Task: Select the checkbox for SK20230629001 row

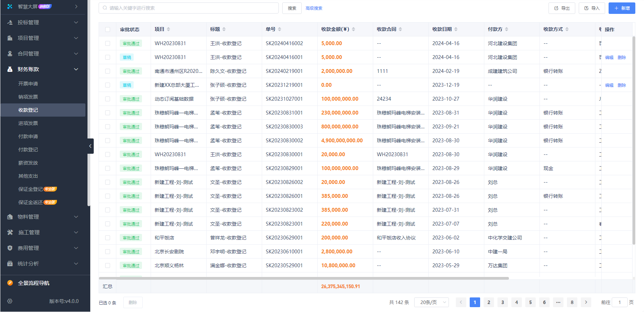Action: [x=108, y=238]
